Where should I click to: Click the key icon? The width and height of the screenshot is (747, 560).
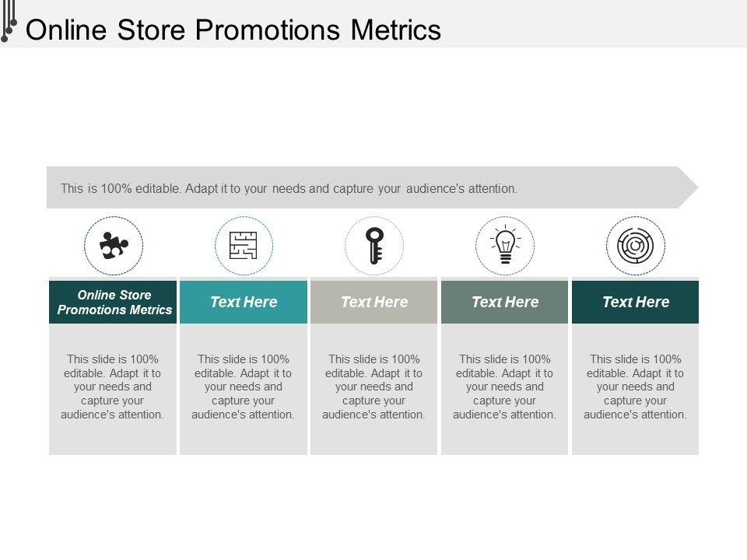[x=374, y=246]
